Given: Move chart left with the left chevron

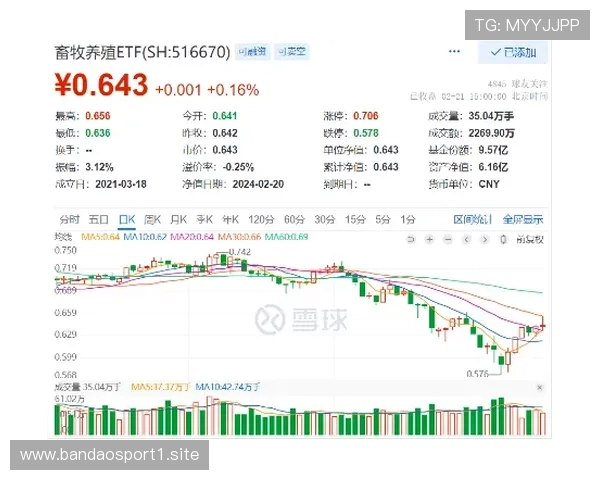Looking at the screenshot, I should tap(466, 240).
